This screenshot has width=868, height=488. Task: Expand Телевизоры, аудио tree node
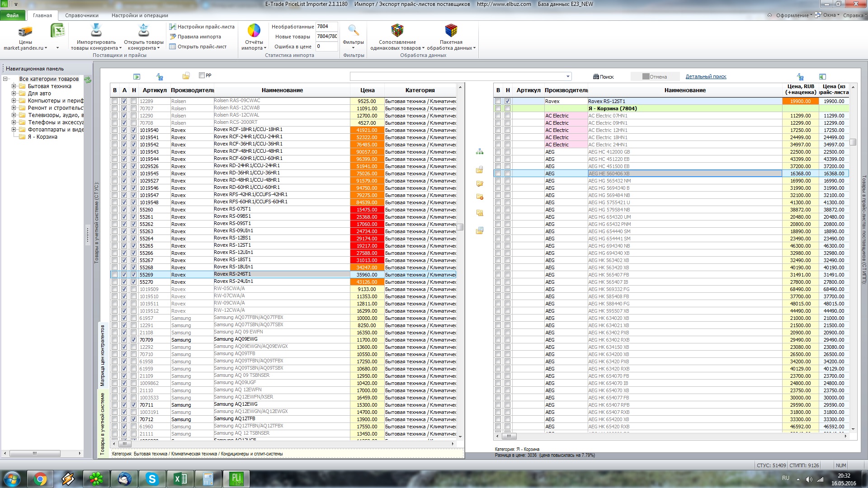[x=14, y=115]
